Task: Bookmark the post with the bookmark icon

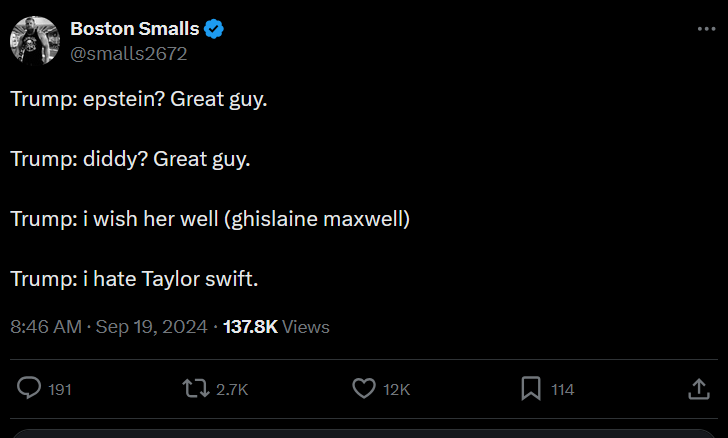Action: [x=532, y=389]
